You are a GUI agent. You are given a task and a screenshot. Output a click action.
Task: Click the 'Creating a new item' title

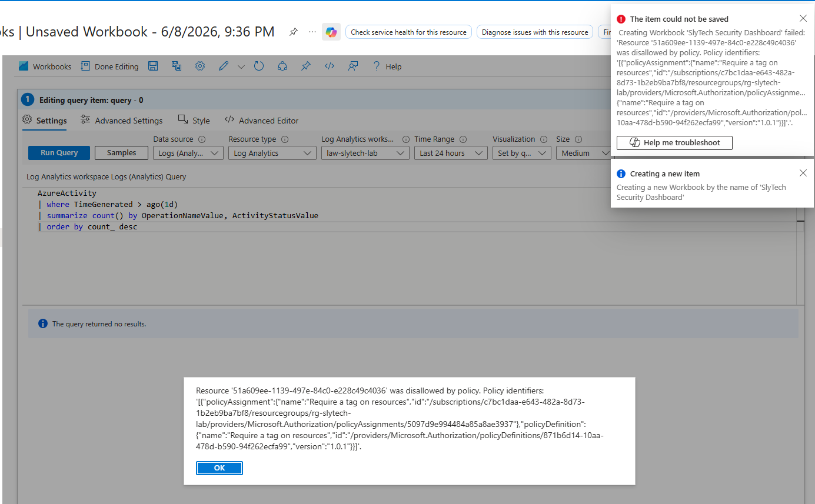(665, 173)
